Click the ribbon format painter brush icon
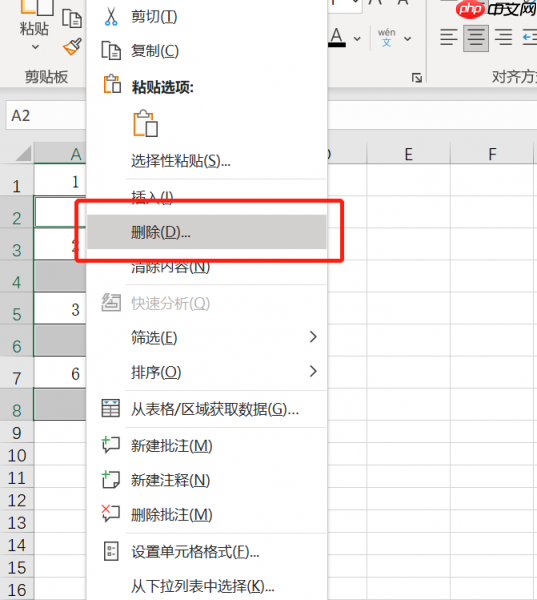The height and width of the screenshot is (600, 537). point(73,47)
